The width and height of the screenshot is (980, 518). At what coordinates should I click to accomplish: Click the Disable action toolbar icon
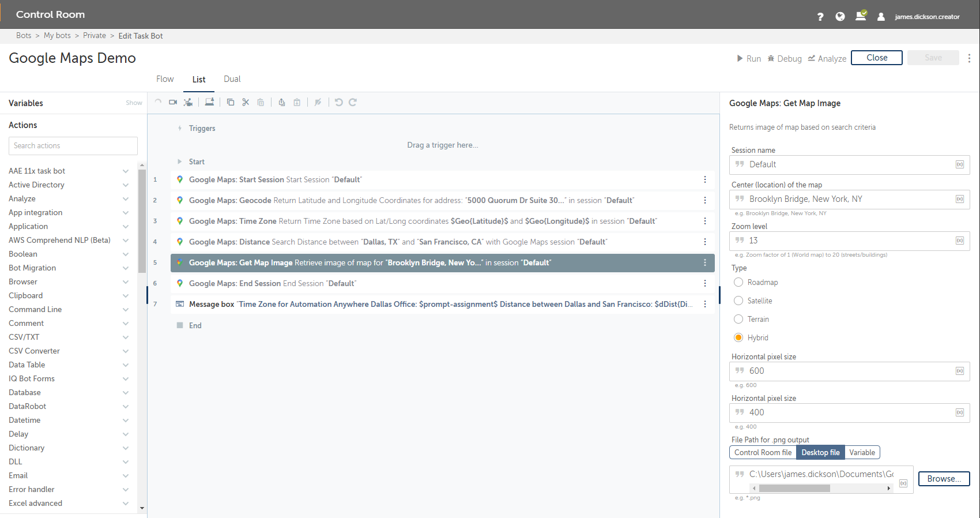[318, 102]
